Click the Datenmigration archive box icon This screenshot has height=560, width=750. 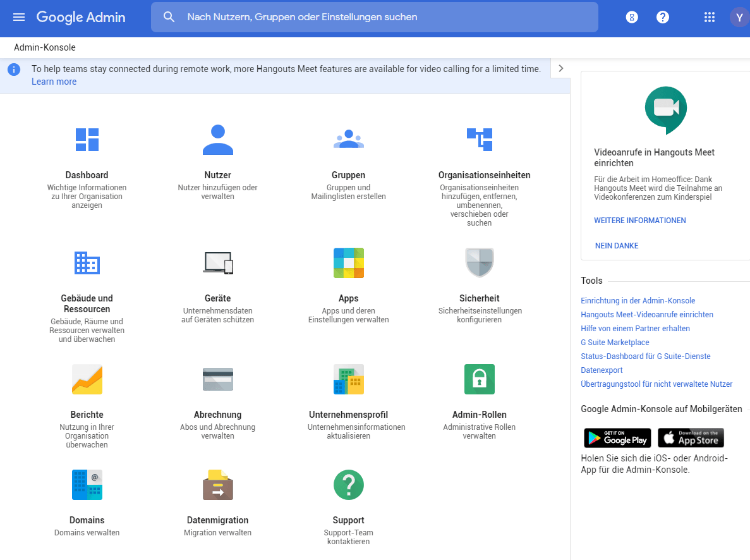pyautogui.click(x=217, y=485)
